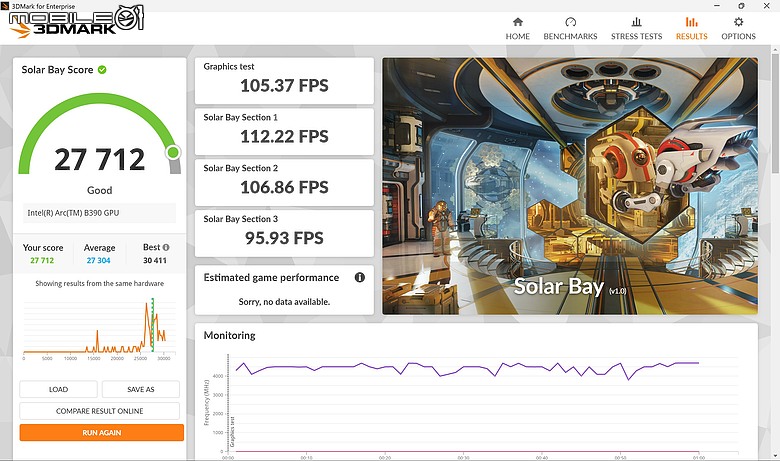Click COMPARE RESULT ONLINE button
This screenshot has height=461, width=780.
tap(99, 411)
